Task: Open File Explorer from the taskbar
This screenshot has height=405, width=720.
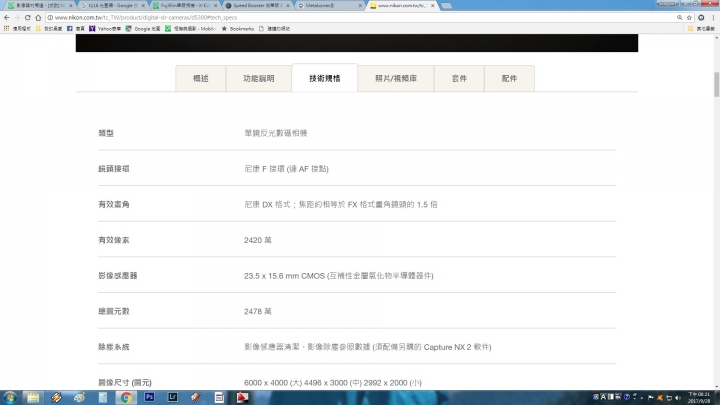Action: [x=33, y=398]
